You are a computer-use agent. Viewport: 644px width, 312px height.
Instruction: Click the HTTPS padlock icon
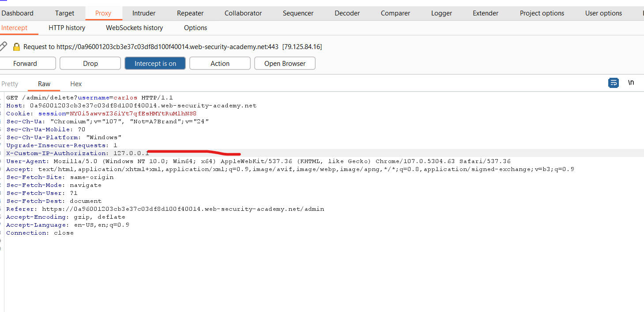coord(16,47)
